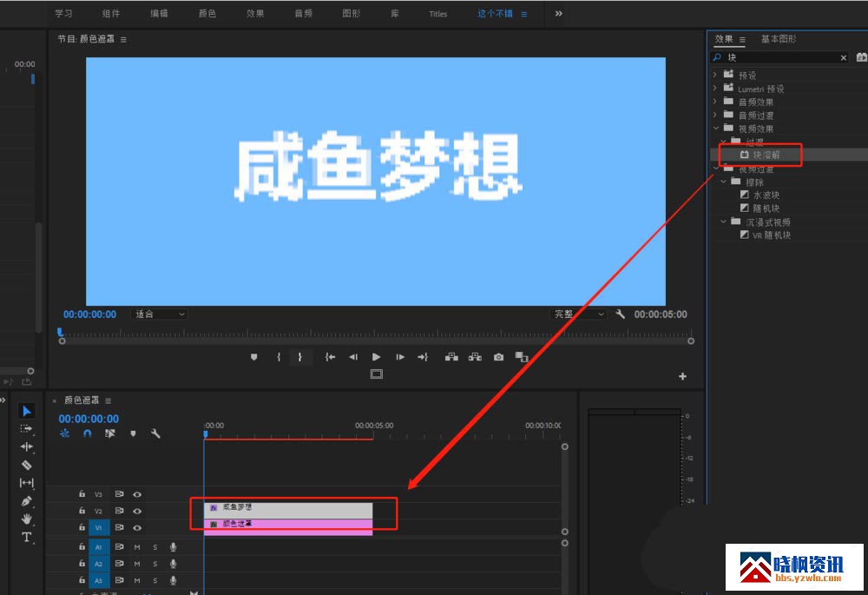Toggle timeline snap magnet
This screenshot has width=868, height=595.
point(88,433)
